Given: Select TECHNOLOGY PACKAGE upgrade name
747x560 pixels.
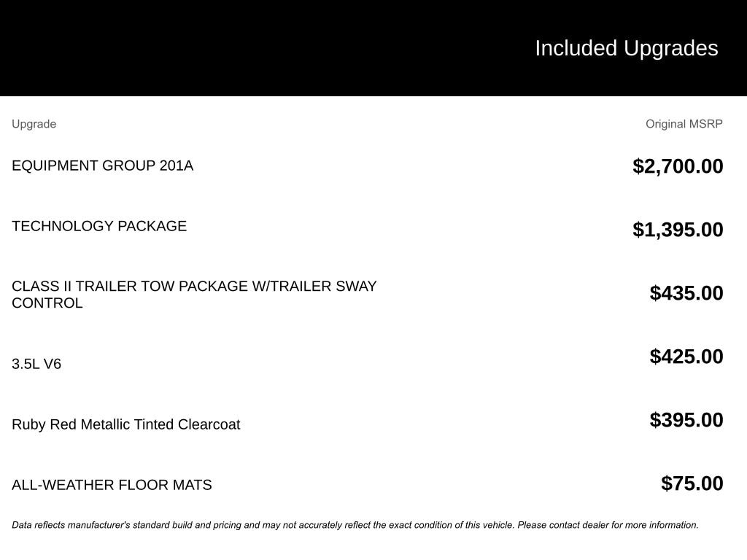Looking at the screenshot, I should [x=99, y=226].
